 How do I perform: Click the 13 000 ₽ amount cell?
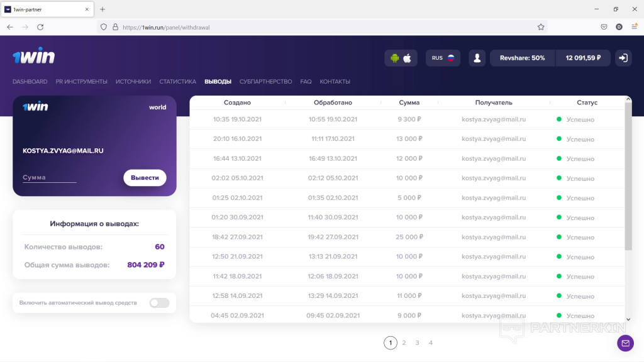click(x=409, y=139)
